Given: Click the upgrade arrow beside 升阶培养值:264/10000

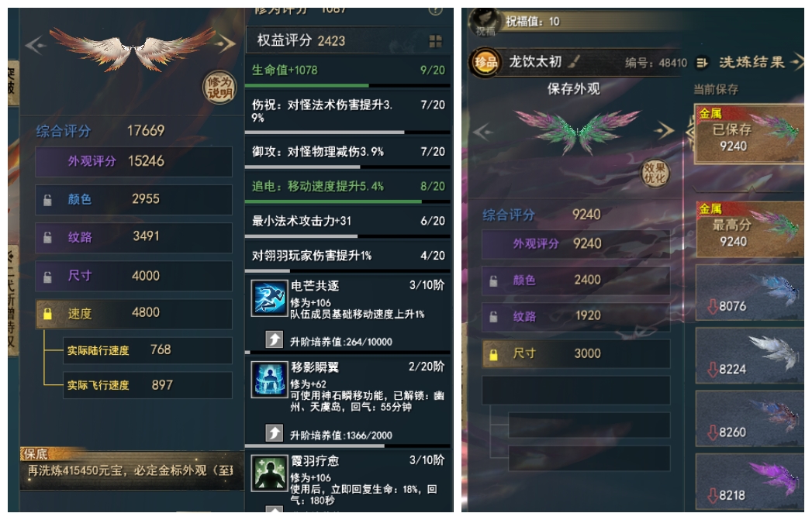Looking at the screenshot, I should pyautogui.click(x=275, y=340).
